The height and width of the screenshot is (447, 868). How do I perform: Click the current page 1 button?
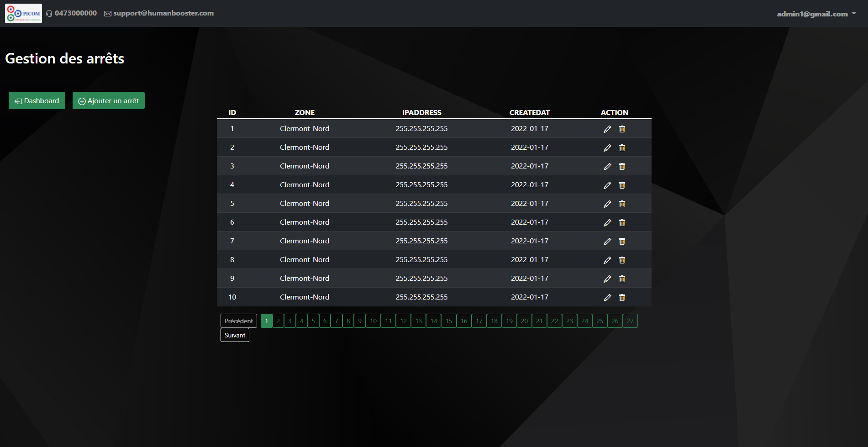pos(267,321)
